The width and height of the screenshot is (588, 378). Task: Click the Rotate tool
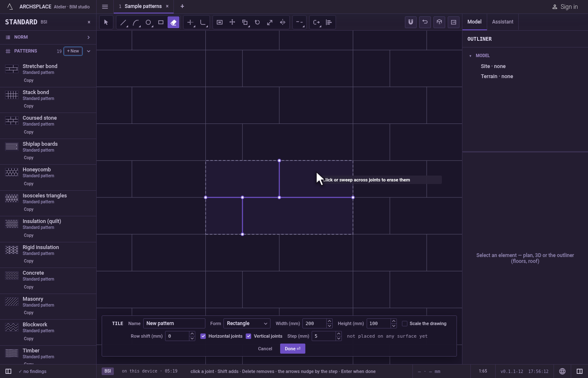pos(257,22)
